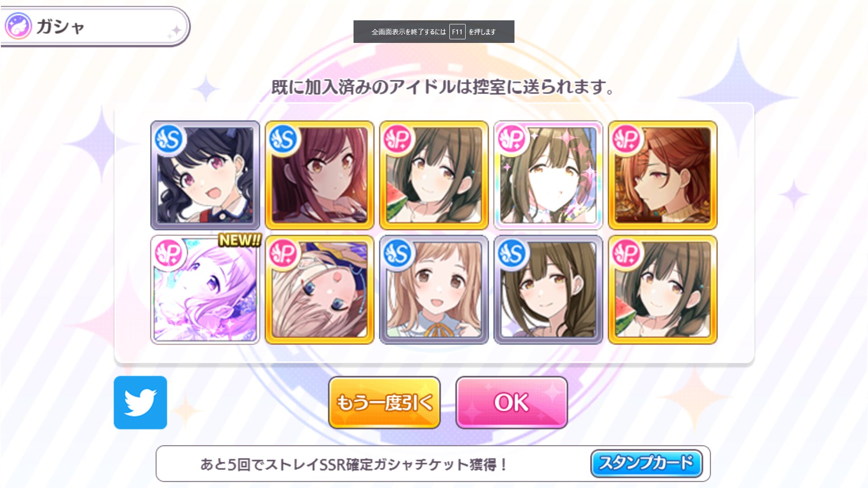Open the スタンプカード stamp card

(x=646, y=463)
